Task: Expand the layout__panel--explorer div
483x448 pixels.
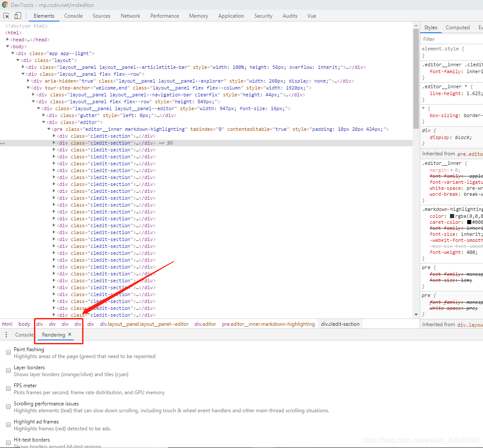Action: coord(28,81)
